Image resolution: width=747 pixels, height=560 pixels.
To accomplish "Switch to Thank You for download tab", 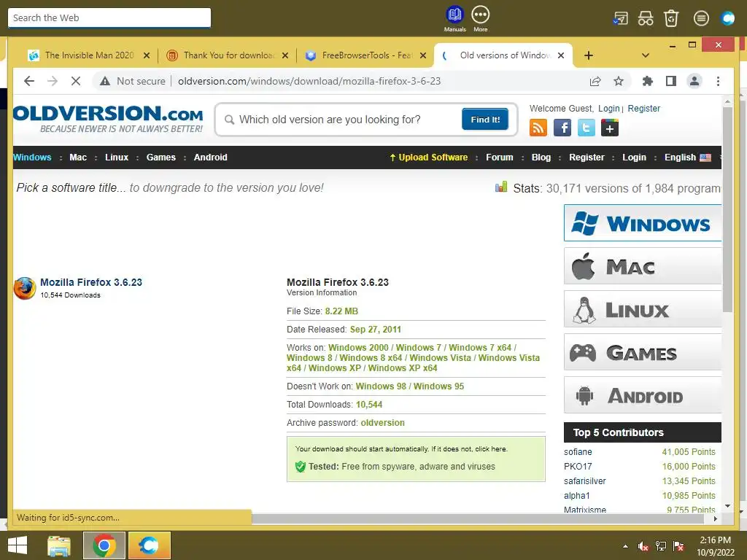I will click(228, 55).
